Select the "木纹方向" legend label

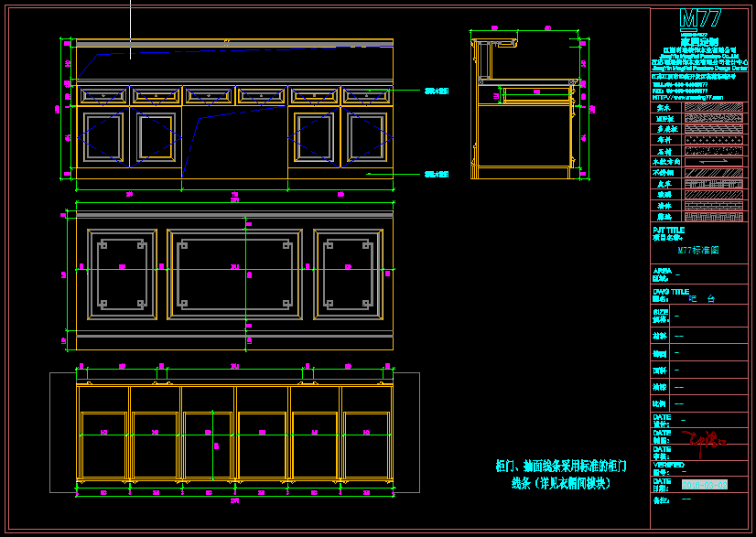pos(666,162)
